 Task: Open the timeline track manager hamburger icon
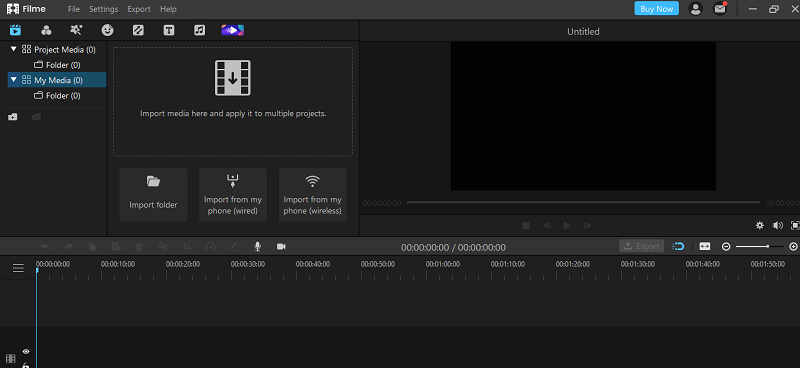coord(18,268)
